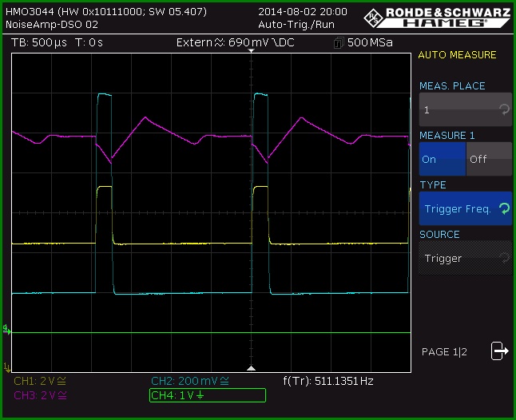
Task: Click the bottom white trigger position triangle
Action: pos(251,368)
